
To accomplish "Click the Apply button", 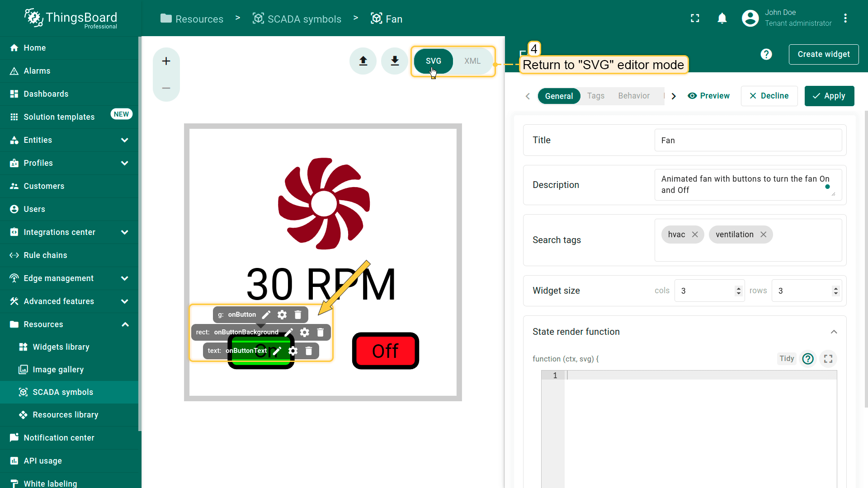I will coord(829,96).
